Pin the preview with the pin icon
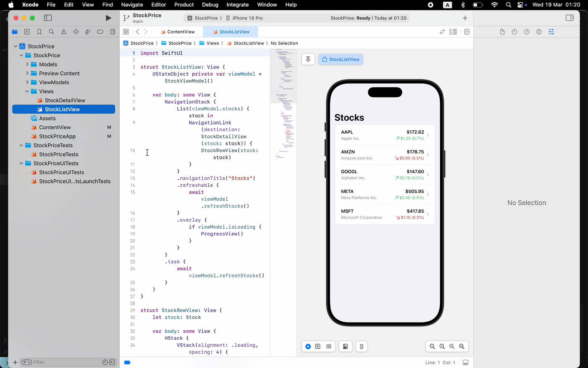588x368 pixels. click(308, 59)
